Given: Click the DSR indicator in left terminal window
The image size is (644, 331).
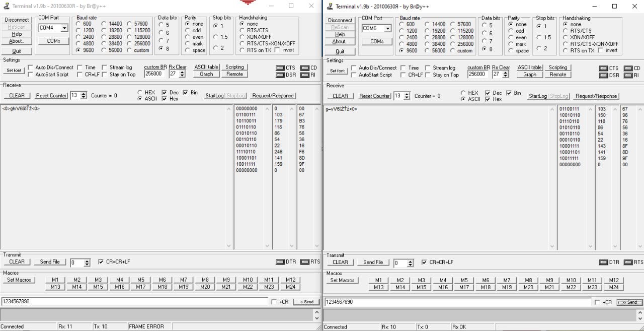Looking at the screenshot, I should point(285,75).
